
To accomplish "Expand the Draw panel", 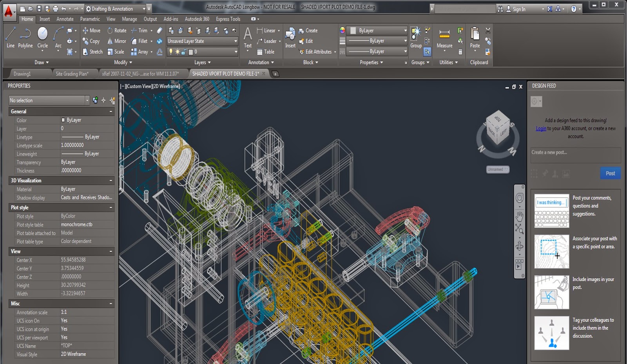I will tap(42, 62).
